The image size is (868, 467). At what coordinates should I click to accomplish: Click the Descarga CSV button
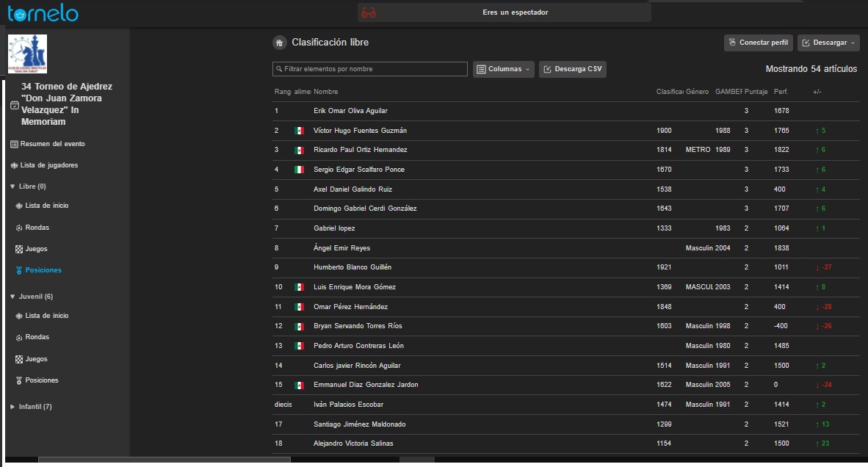pyautogui.click(x=573, y=69)
